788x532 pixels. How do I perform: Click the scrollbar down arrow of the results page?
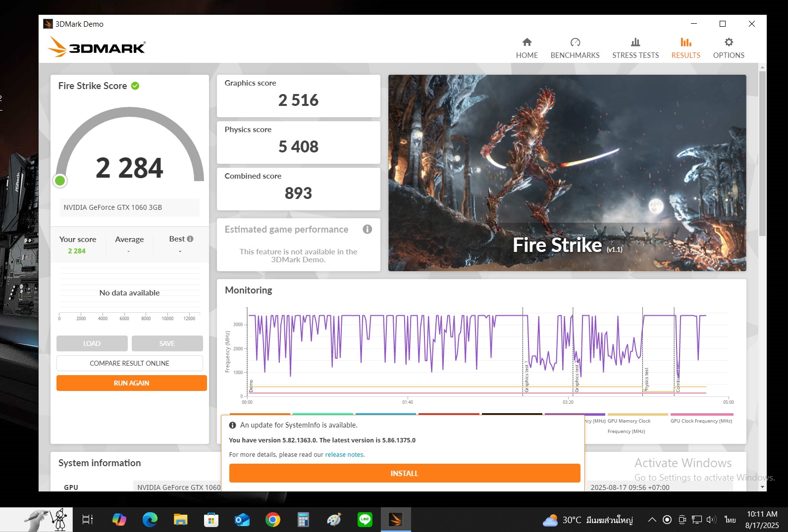[x=762, y=487]
